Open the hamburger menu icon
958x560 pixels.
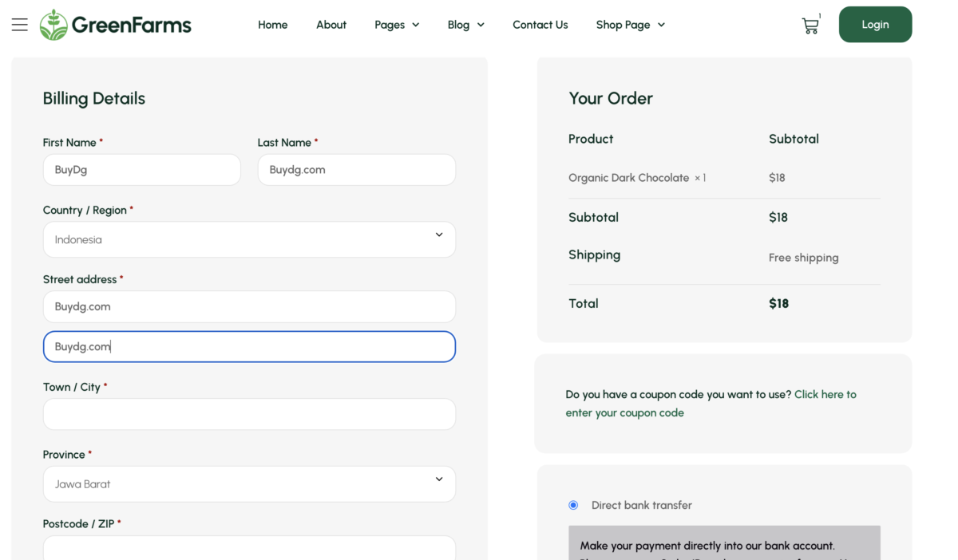(20, 24)
